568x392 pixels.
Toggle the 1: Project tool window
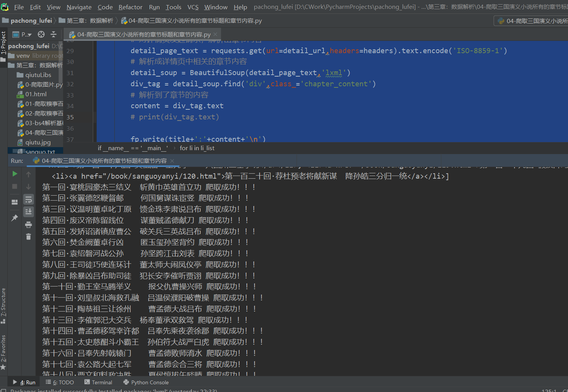[x=3, y=46]
